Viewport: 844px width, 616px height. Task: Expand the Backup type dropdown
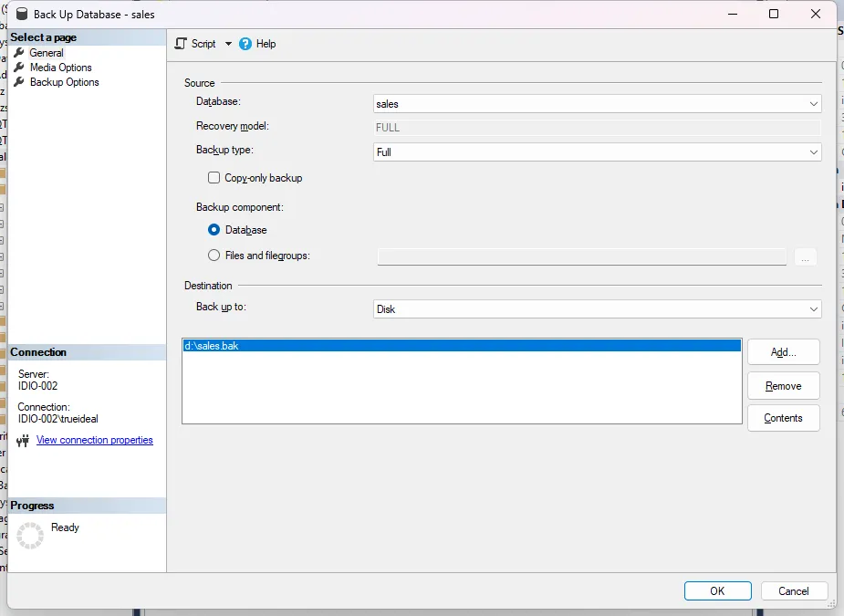tap(598, 152)
